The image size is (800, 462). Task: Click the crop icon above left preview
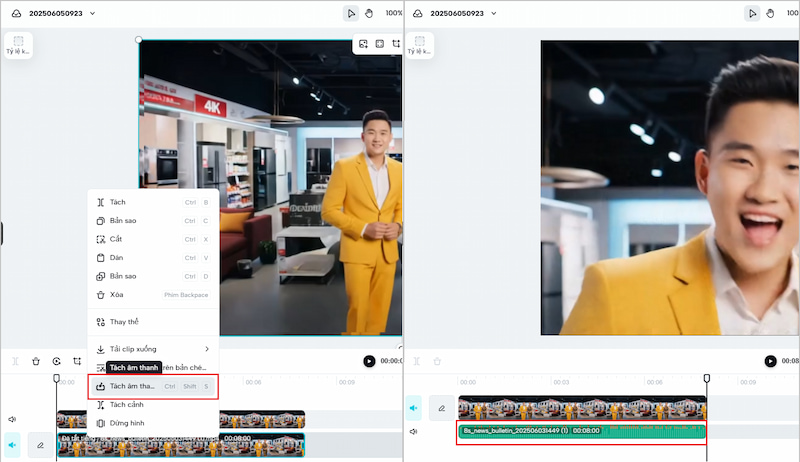click(x=396, y=44)
